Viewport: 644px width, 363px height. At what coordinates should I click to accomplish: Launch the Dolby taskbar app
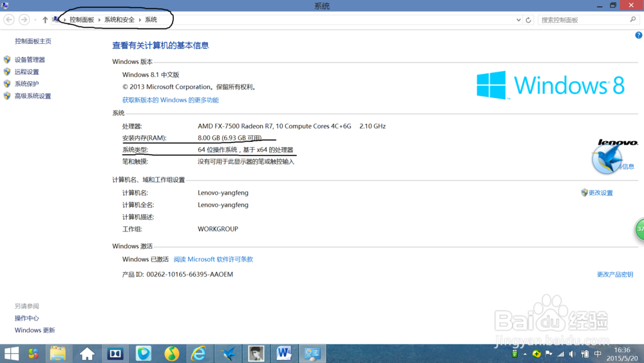click(x=115, y=353)
